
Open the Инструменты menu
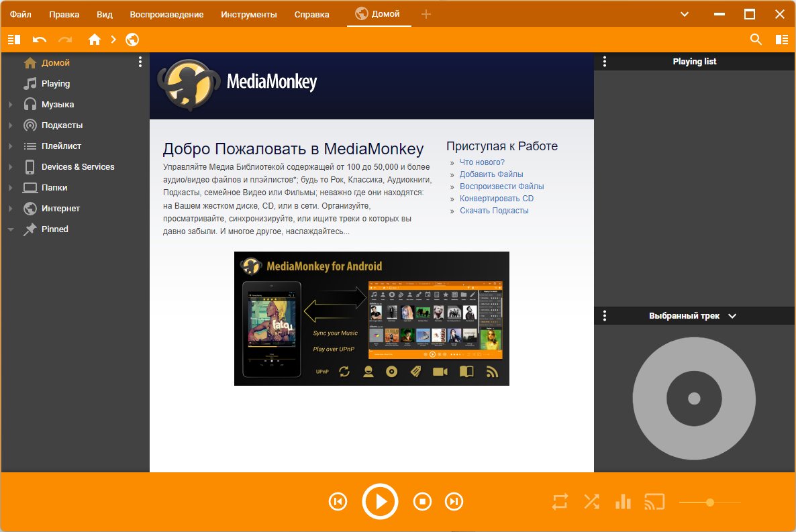[x=249, y=14]
